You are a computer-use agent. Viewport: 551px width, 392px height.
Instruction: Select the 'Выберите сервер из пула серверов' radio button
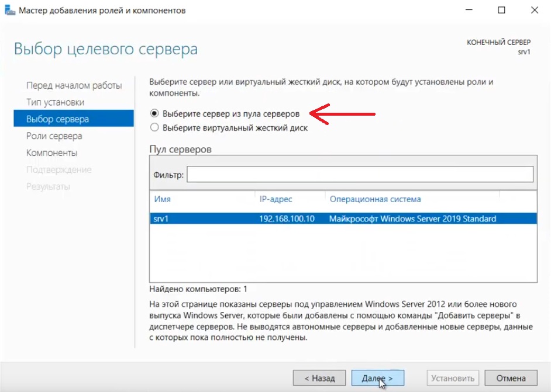154,113
